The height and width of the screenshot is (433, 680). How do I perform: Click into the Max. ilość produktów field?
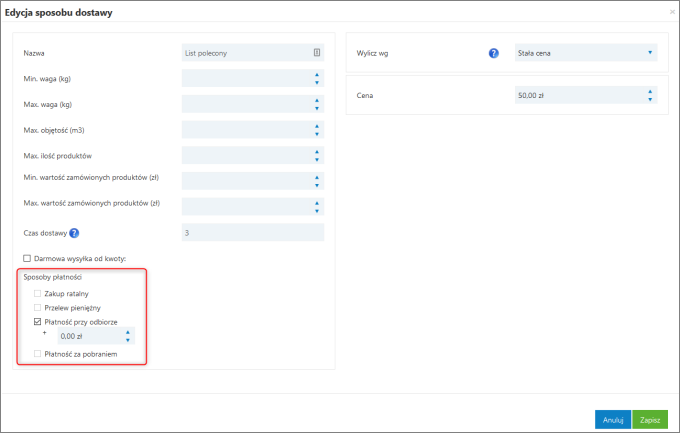pyautogui.click(x=253, y=155)
